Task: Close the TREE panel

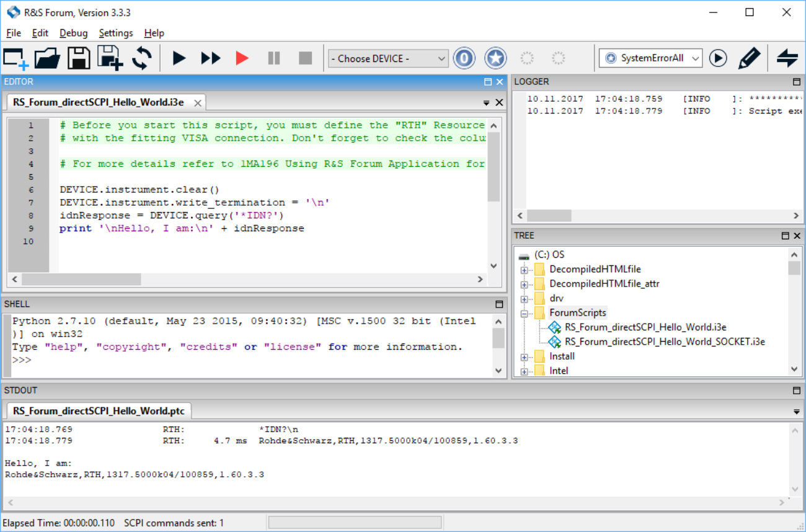Action: [797, 236]
